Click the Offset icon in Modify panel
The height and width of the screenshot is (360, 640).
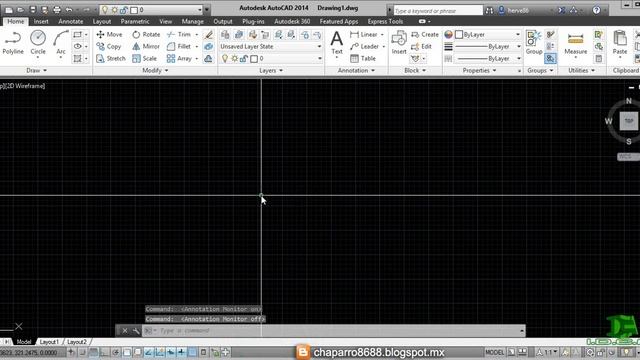tap(209, 58)
